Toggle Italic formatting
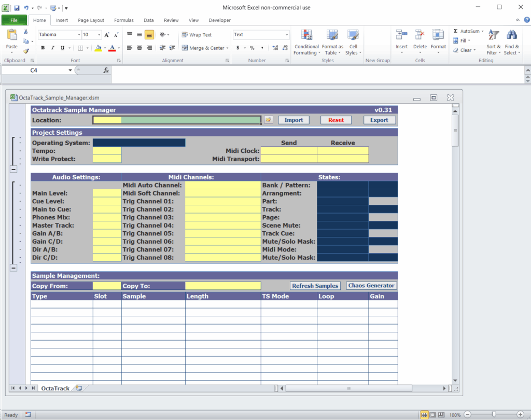The width and height of the screenshot is (531, 420). (x=53, y=48)
